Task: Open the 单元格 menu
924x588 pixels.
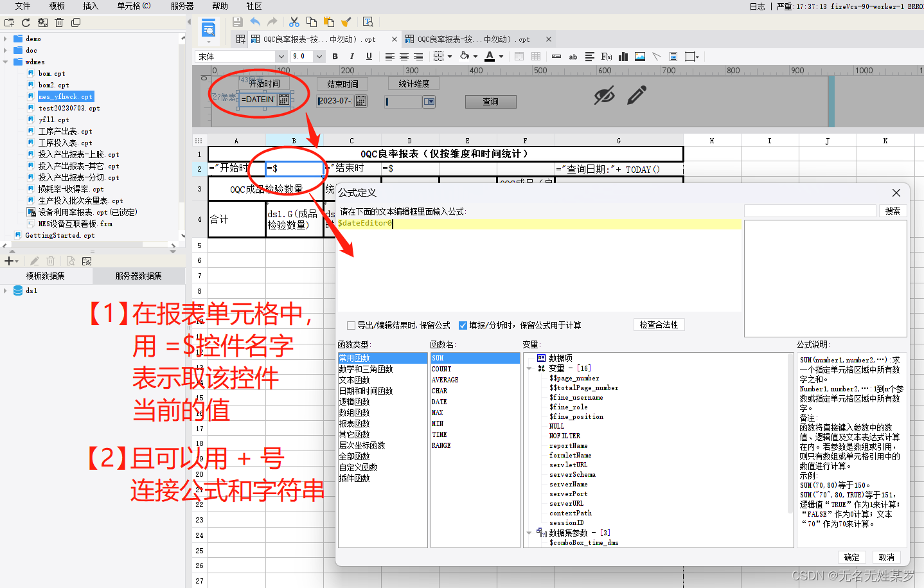Action: pos(134,6)
